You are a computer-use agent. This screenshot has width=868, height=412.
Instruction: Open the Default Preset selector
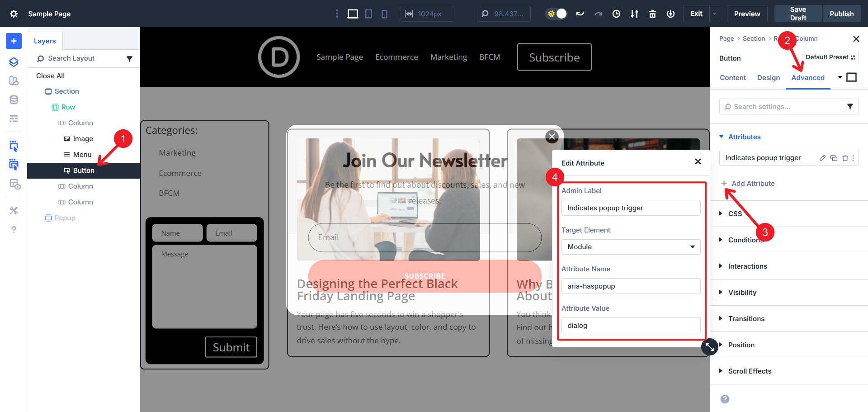[x=830, y=57]
